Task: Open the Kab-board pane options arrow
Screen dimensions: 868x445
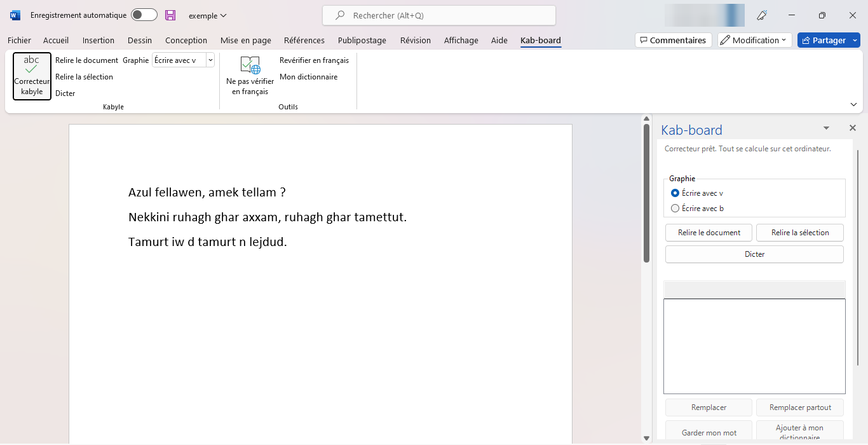Action: pyautogui.click(x=826, y=128)
